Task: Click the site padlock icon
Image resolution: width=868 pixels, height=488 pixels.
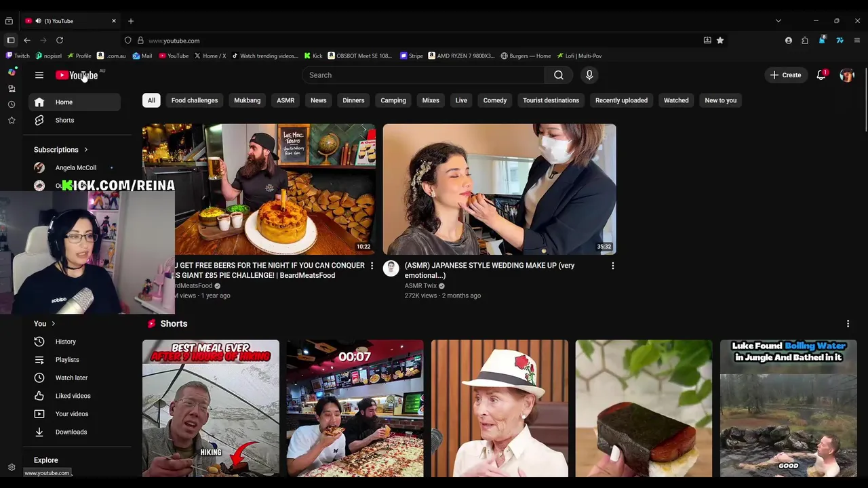Action: [x=140, y=41]
